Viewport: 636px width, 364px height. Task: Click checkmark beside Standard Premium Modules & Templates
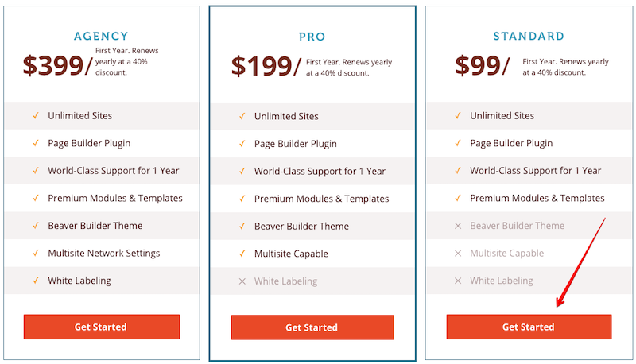[458, 198]
